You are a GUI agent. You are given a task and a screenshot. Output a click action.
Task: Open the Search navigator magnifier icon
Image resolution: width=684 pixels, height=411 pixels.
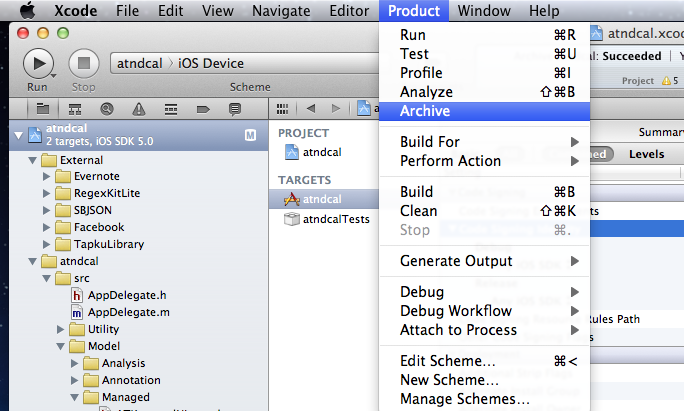(107, 109)
